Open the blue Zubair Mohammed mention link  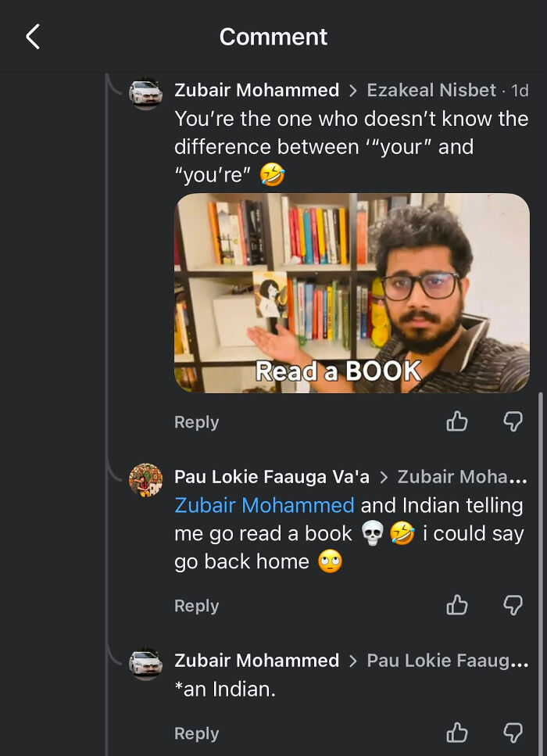coord(264,505)
